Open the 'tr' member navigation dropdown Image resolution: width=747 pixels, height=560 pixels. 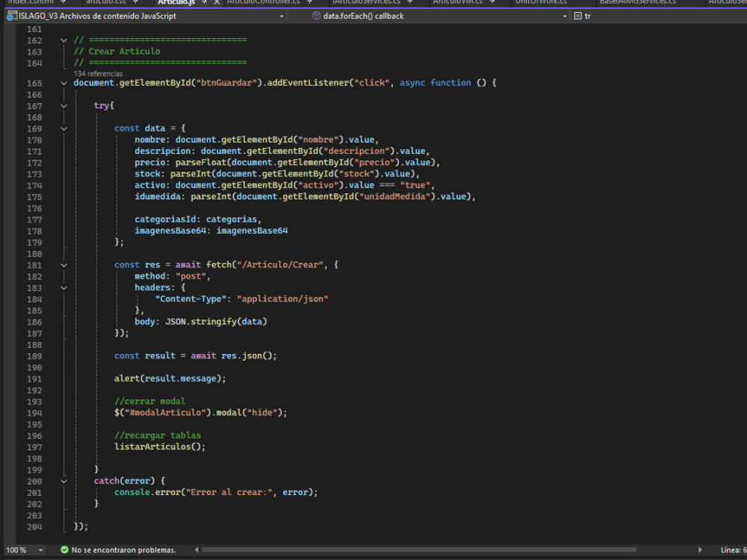pos(660,16)
